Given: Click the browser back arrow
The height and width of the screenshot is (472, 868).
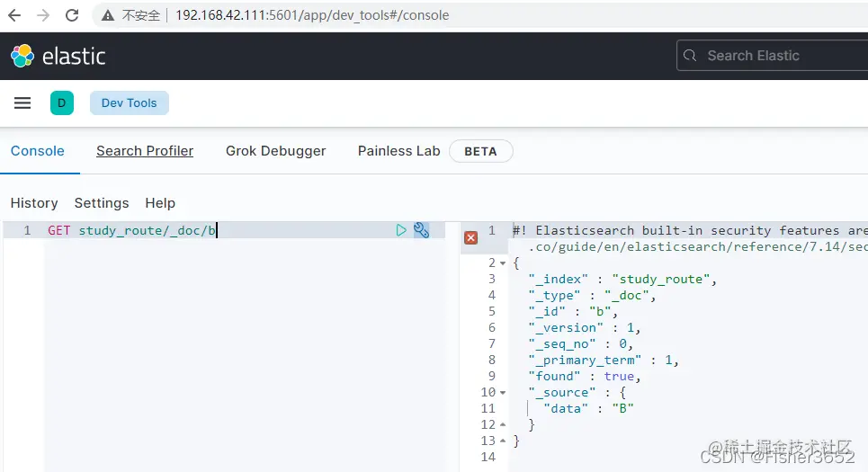Looking at the screenshot, I should pyautogui.click(x=14, y=15).
